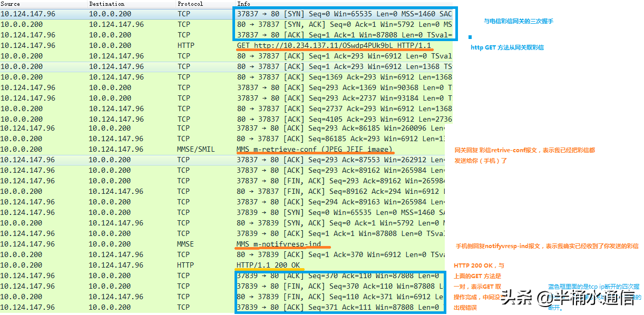Screen dimensions: 644x315
Task: Select the Seq=293 Ack=2737 Win=93184 packet info
Action: (x=344, y=98)
